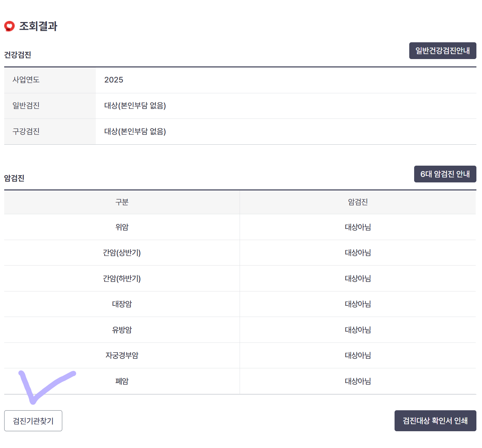
Task: Select the 간암(하반기) screening row
Action: tap(121, 278)
